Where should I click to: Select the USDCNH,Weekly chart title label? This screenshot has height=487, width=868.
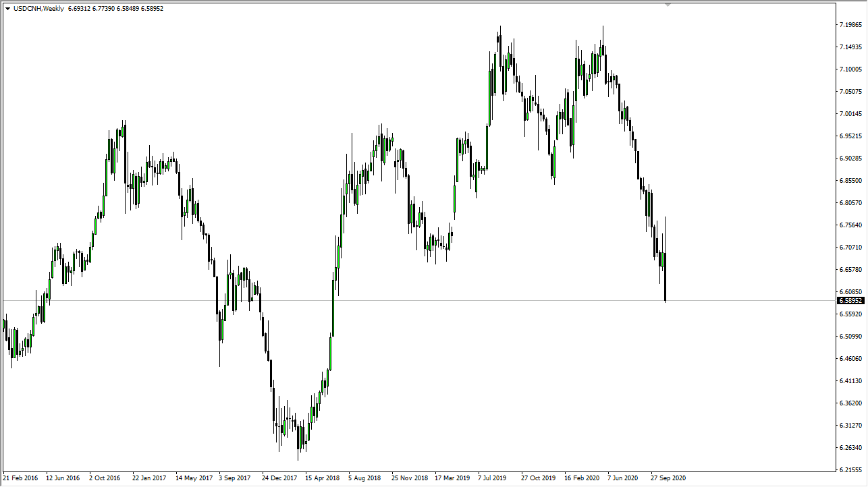[38, 8]
